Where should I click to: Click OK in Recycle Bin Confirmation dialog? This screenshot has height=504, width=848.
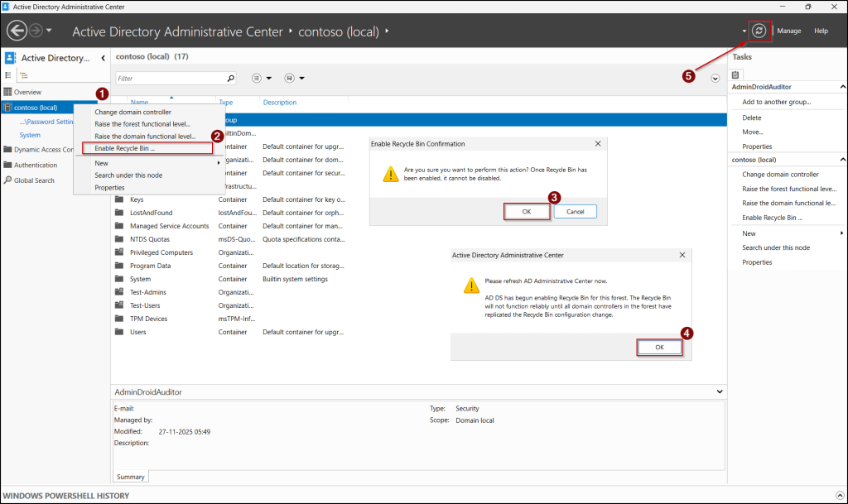pyautogui.click(x=527, y=212)
